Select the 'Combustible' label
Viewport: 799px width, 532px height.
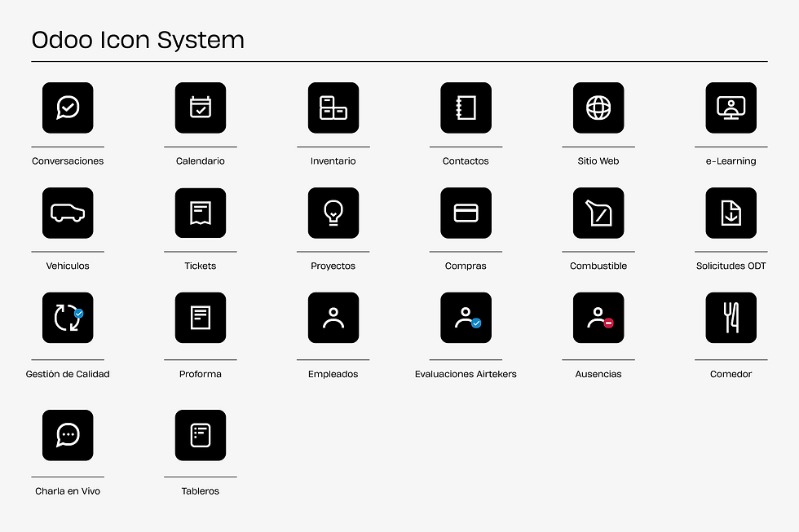tap(598, 266)
